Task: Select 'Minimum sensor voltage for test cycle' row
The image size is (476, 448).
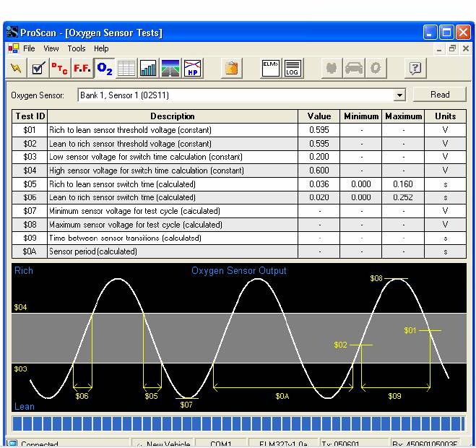Action: 239,211
